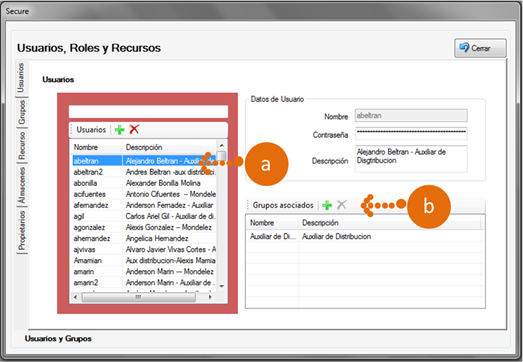Click the Descripción text box
523x362 pixels.
pyautogui.click(x=411, y=159)
